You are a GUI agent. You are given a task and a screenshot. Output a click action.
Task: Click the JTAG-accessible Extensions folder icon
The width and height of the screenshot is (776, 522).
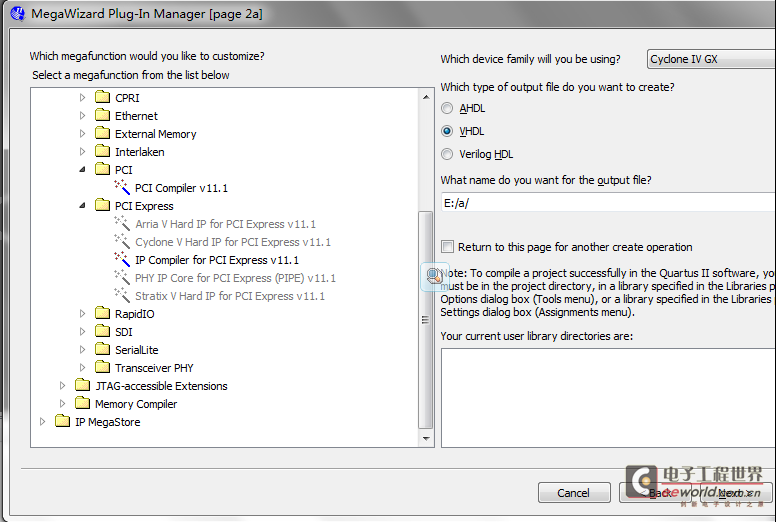point(83,385)
